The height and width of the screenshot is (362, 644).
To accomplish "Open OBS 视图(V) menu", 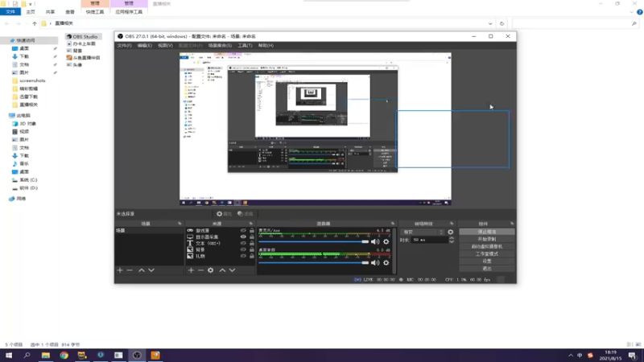I will (x=165, y=46).
